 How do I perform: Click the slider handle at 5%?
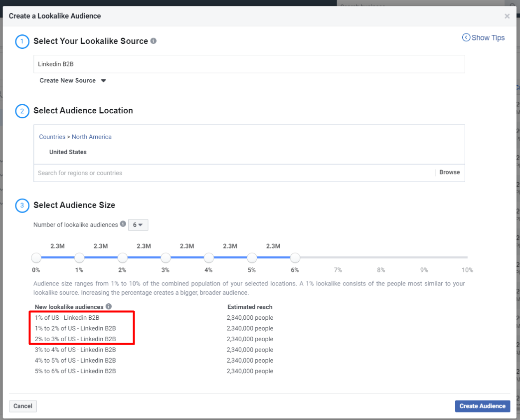click(x=252, y=257)
